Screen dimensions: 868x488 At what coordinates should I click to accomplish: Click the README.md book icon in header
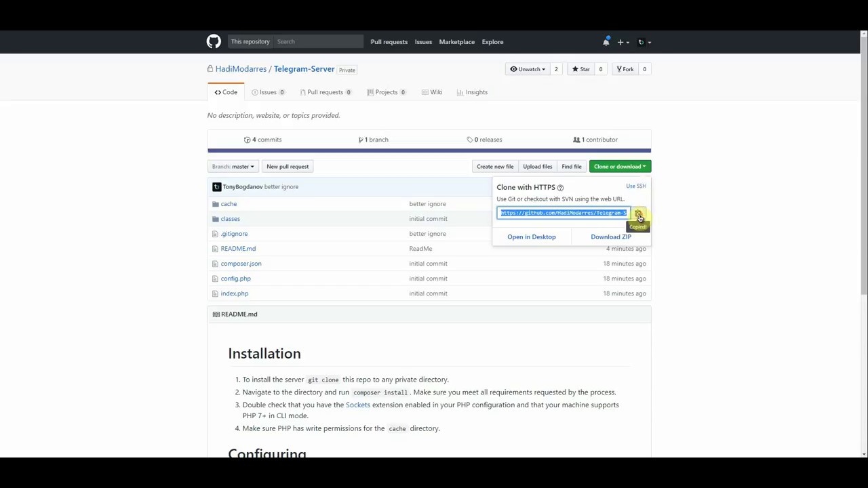(216, 314)
